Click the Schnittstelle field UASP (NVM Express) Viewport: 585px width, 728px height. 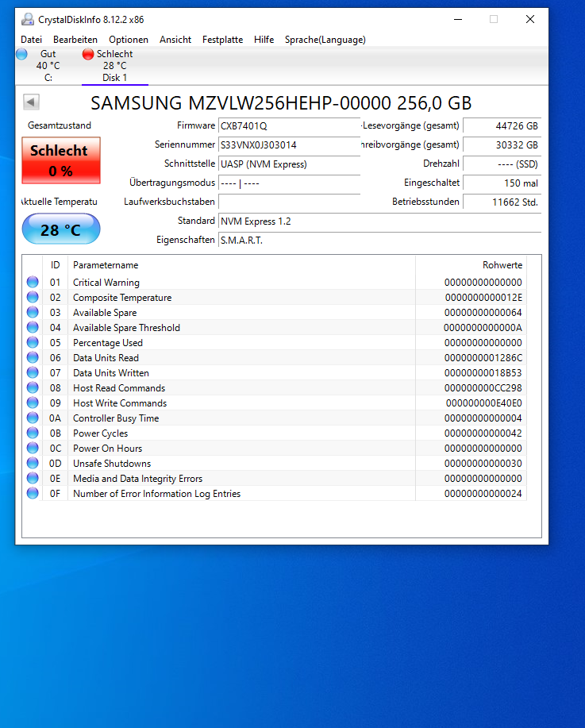(289, 164)
